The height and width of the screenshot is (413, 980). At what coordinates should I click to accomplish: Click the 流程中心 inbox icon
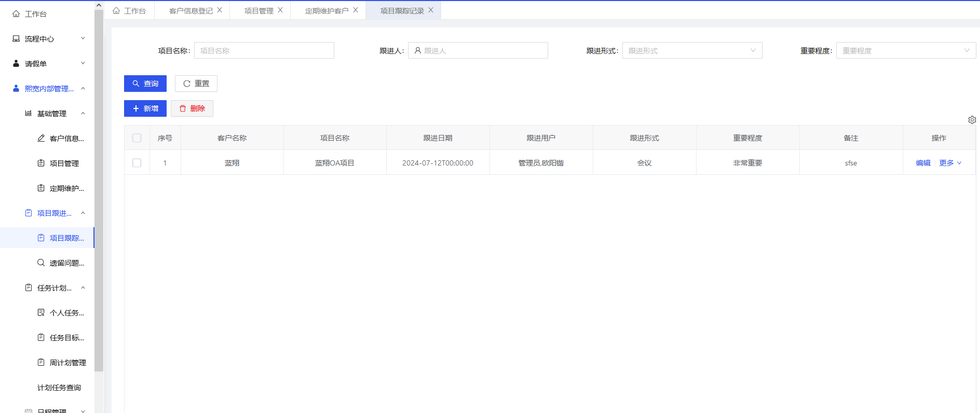pyautogui.click(x=16, y=39)
